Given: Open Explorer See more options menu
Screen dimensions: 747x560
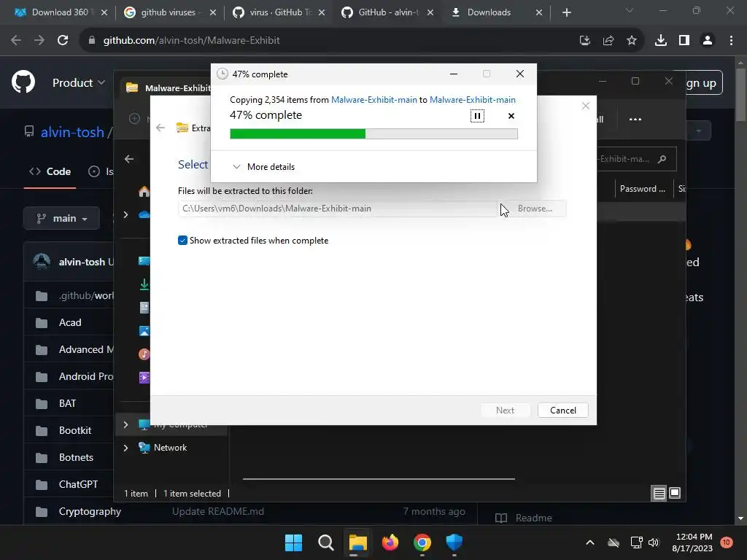Looking at the screenshot, I should coord(635,119).
